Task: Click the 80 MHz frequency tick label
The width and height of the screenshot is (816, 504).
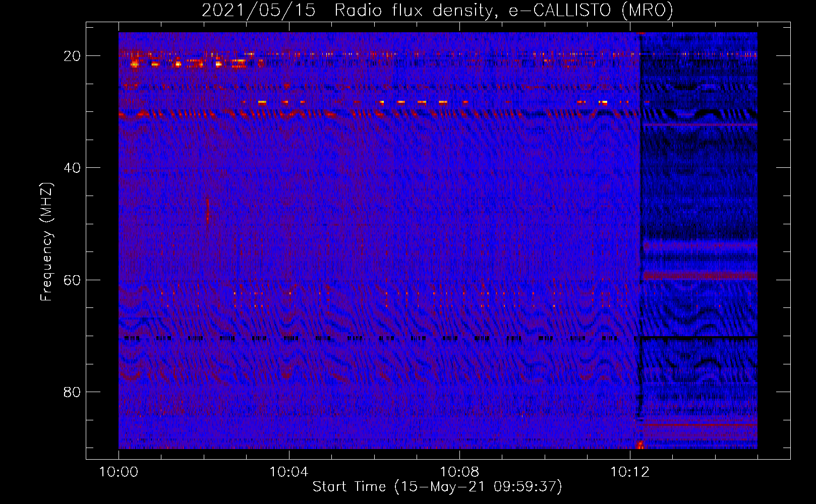Action: point(72,392)
